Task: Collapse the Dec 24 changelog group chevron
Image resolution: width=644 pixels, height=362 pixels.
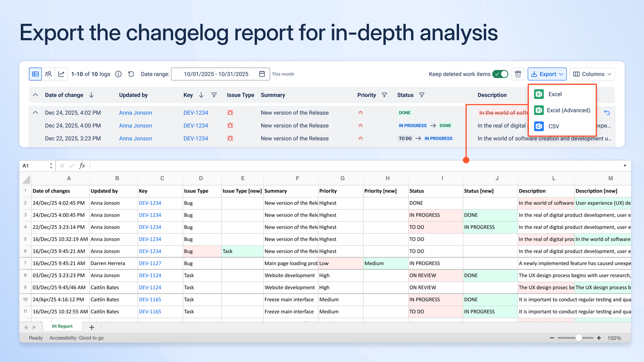Action: click(35, 113)
